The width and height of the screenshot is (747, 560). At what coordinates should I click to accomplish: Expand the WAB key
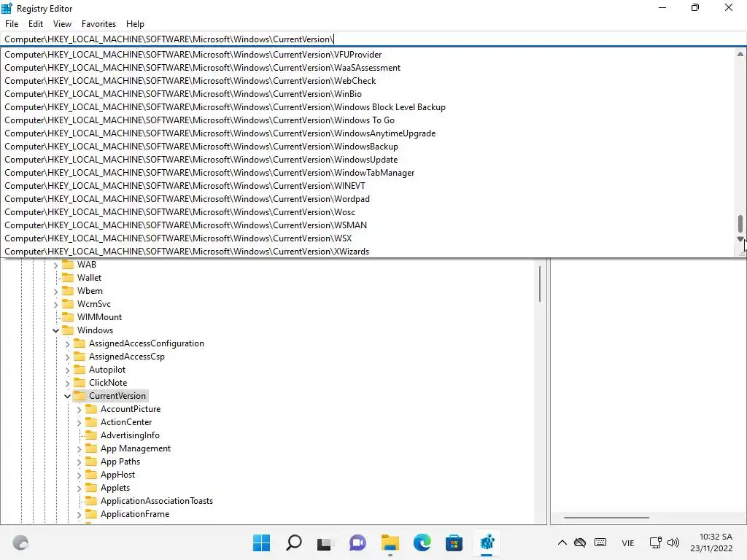click(x=55, y=265)
